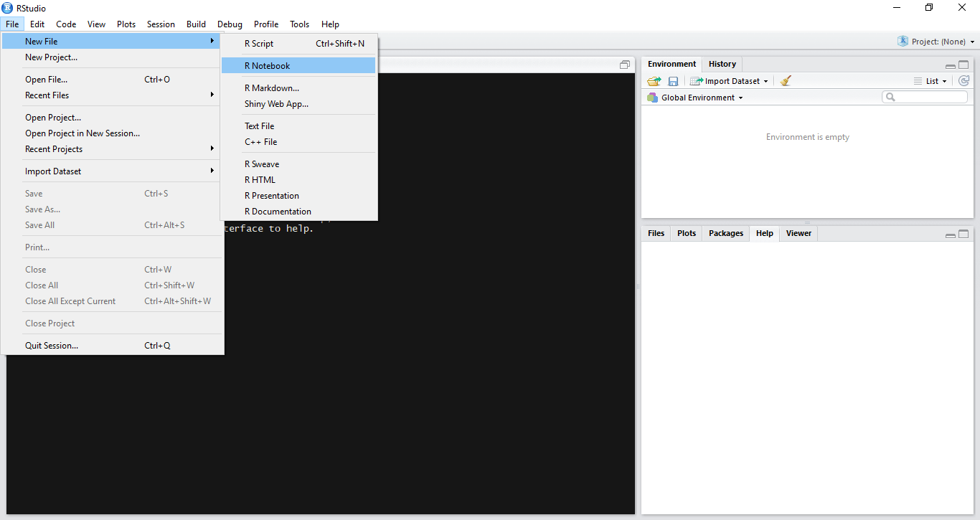Select New File in the File menu
The height and width of the screenshot is (520, 980).
coord(113,42)
